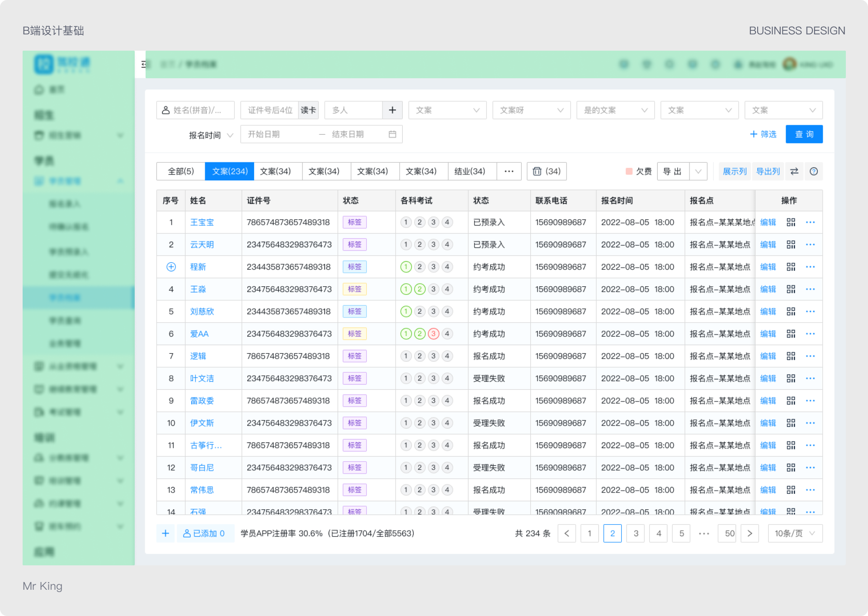This screenshot has width=868, height=616.
Task: Toggle exam step 1 circle in 刘慈欣's row
Action: 406,312
